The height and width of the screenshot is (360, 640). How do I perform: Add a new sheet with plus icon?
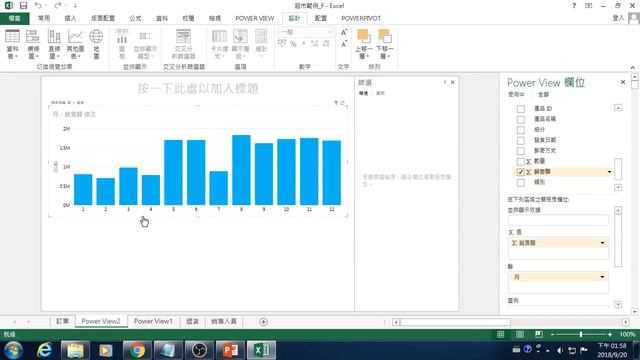coord(263,322)
